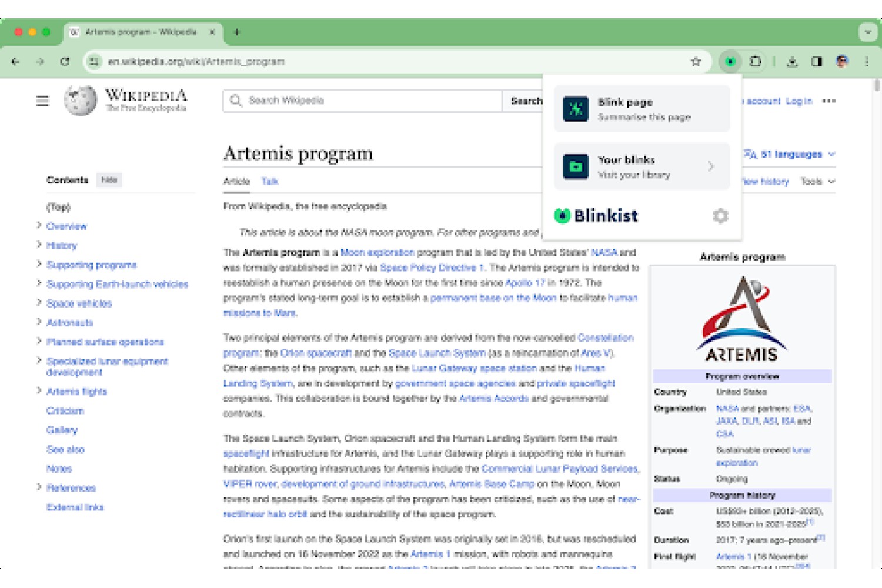This screenshot has height=588, width=882.
Task: Expand the History section in contents
Action: coord(39,245)
